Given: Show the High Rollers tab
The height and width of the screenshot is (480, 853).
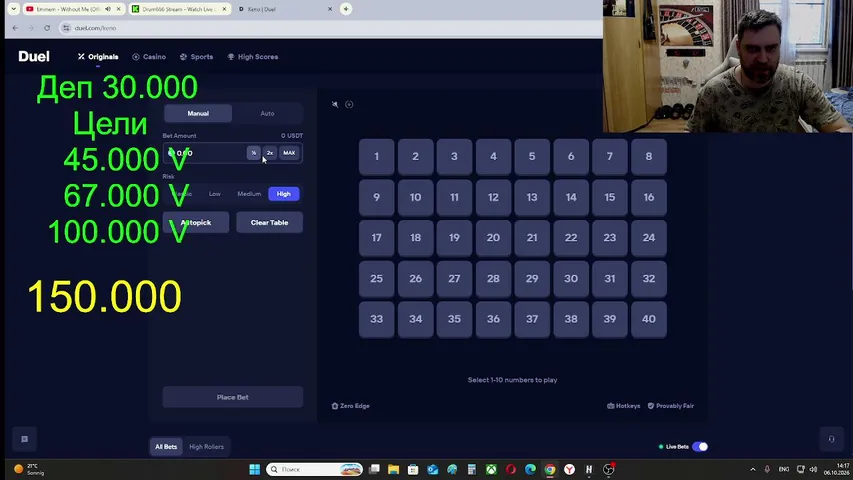Looking at the screenshot, I should click(x=206, y=447).
